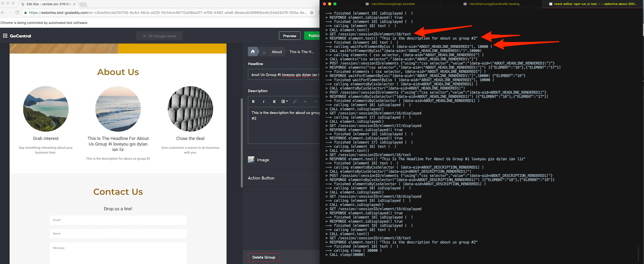Select the This Is The H... breadcrumb
Viewport: 644px width, 264px height.
[301, 52]
